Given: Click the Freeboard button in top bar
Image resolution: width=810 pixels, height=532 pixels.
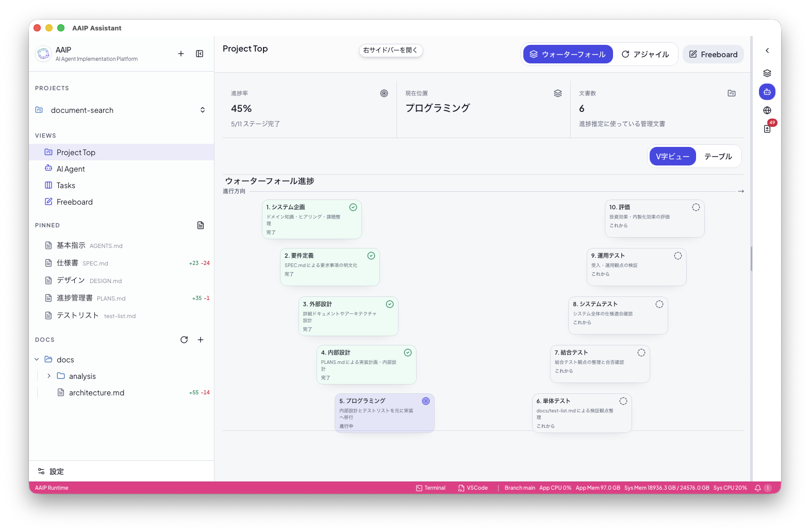Looking at the screenshot, I should (713, 54).
